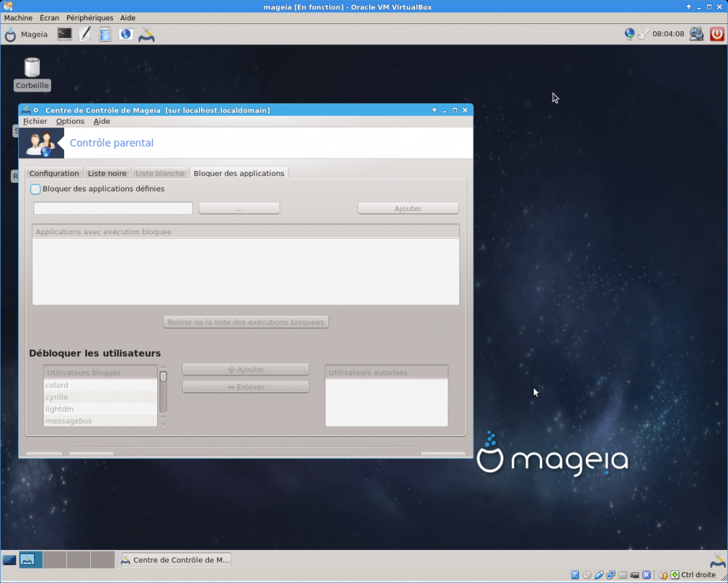
Task: Click the '+ Ajouter' user button
Action: coord(245,370)
